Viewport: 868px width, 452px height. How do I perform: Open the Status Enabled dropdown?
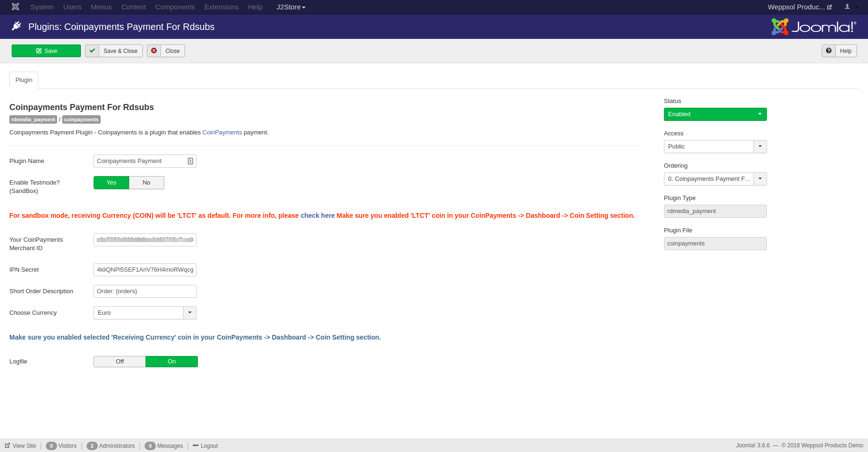(715, 114)
